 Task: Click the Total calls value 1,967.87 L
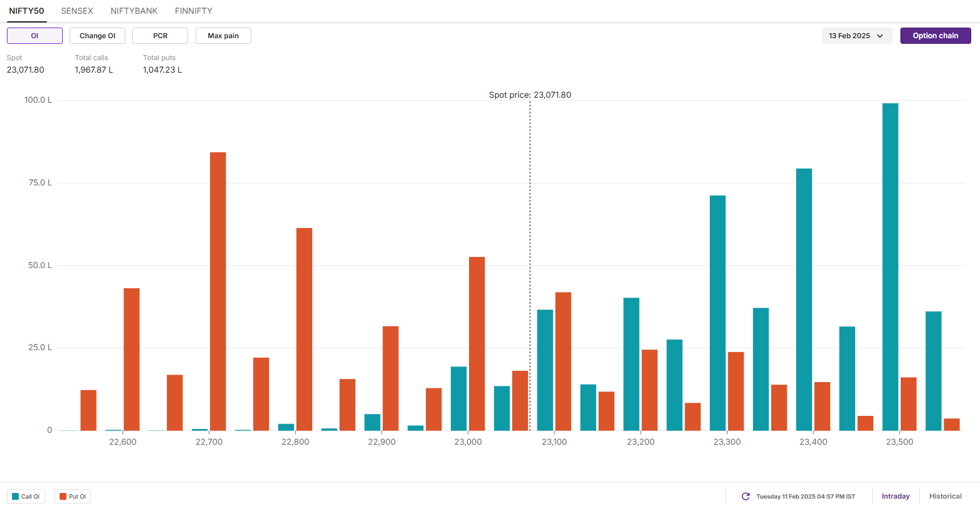(x=94, y=70)
